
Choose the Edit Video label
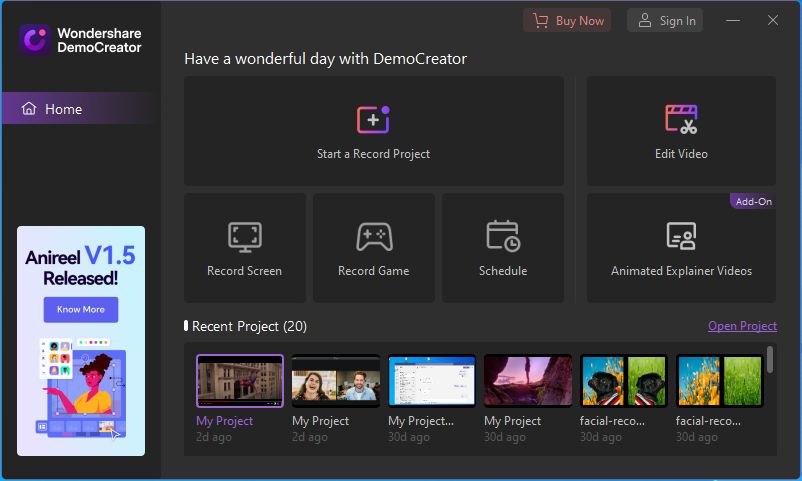tap(681, 154)
